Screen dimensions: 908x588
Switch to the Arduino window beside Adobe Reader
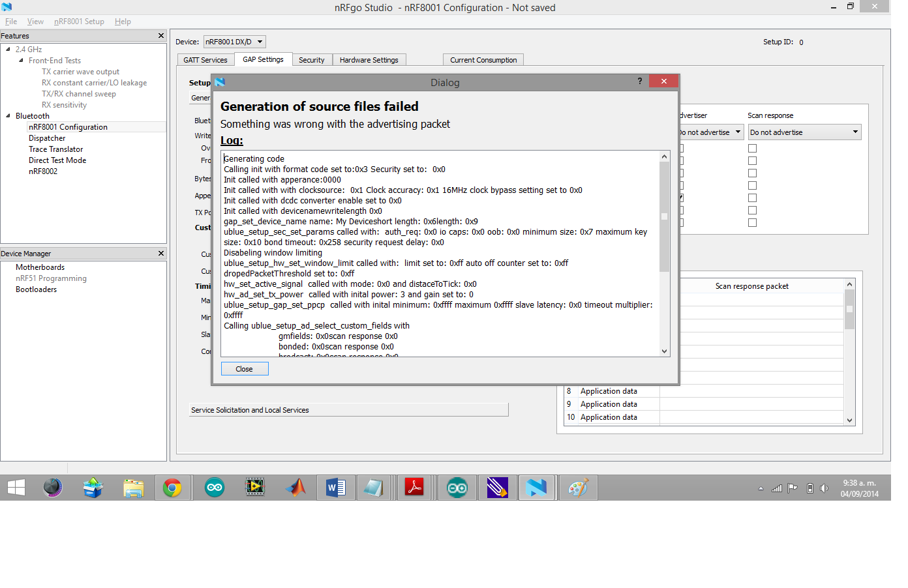tap(457, 488)
